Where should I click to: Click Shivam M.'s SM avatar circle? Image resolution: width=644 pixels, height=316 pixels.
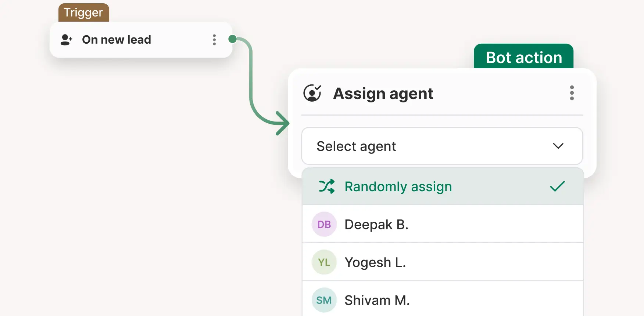point(324,300)
